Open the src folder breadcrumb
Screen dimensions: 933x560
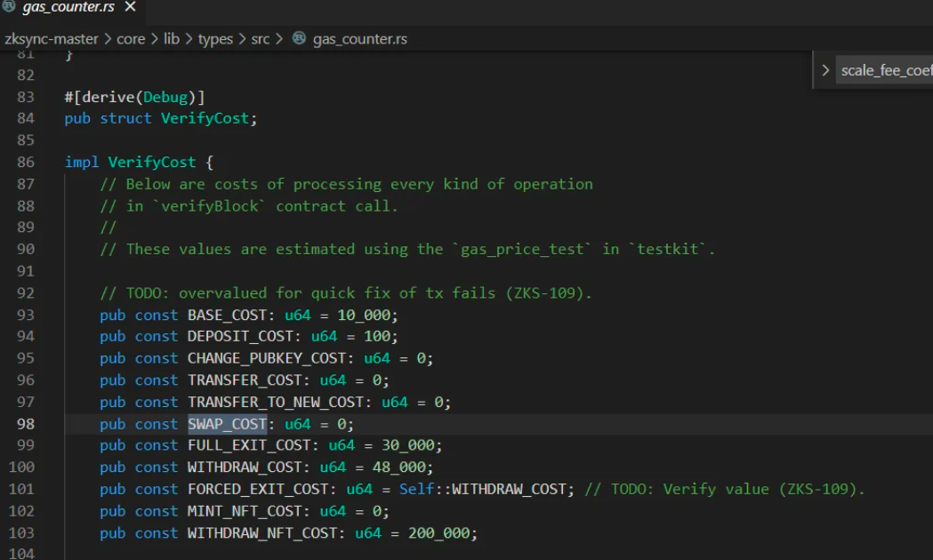click(x=260, y=39)
